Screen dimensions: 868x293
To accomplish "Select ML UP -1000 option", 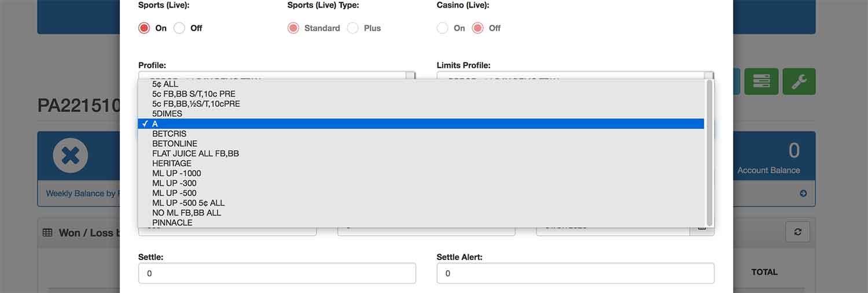I will [176, 173].
